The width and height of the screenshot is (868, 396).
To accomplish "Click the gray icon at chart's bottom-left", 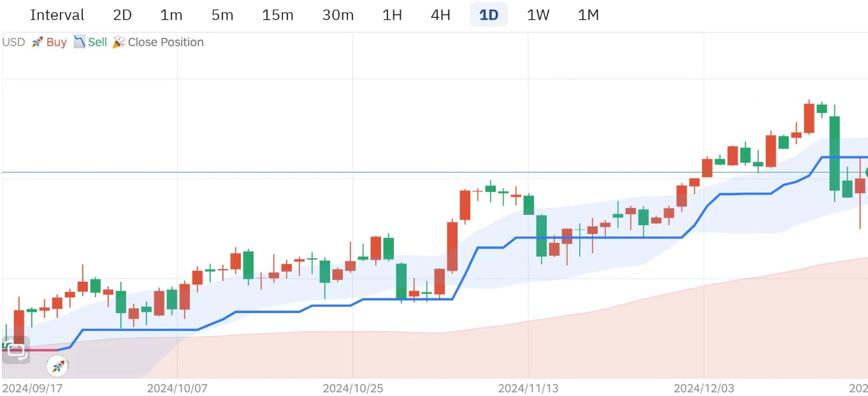I will [x=15, y=350].
